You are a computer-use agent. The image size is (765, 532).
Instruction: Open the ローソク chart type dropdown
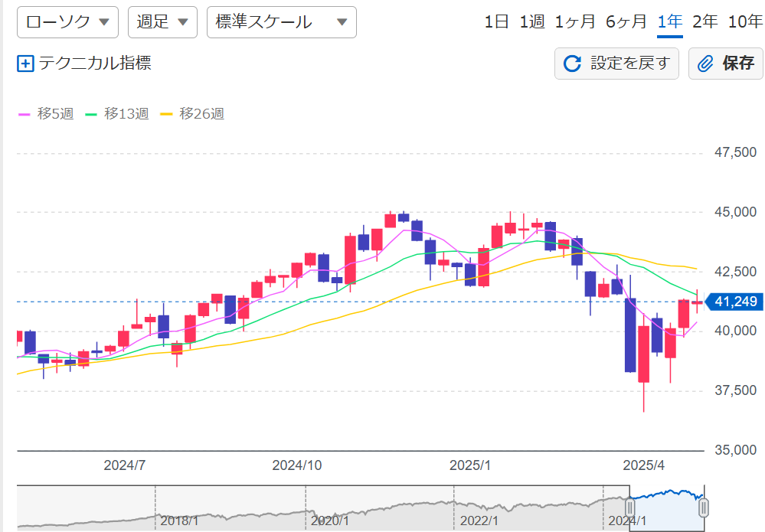pos(68,22)
